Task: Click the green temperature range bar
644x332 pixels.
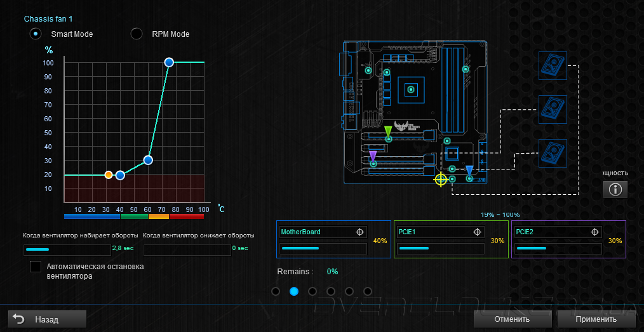Action: 134,216
